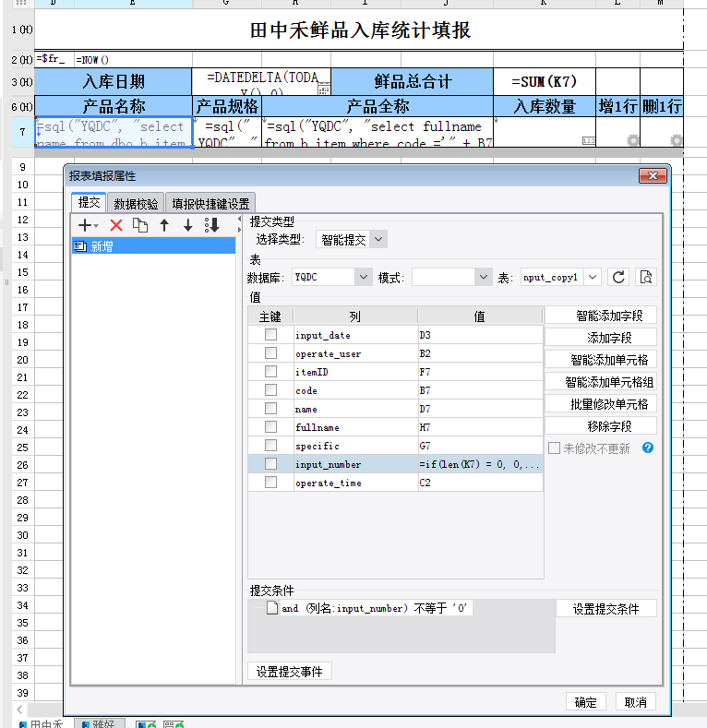Click value D3 of input_date row
The height and width of the screenshot is (728, 707).
480,335
